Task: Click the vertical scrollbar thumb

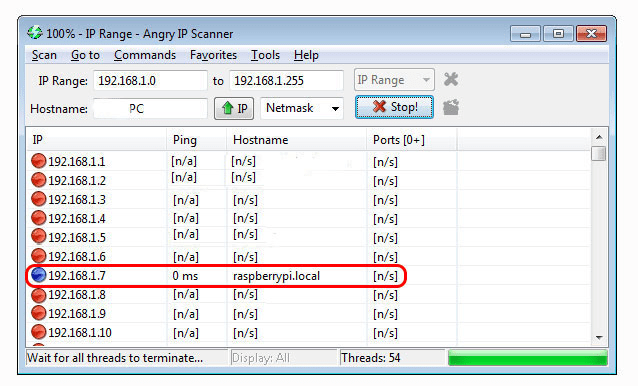Action: click(599, 154)
